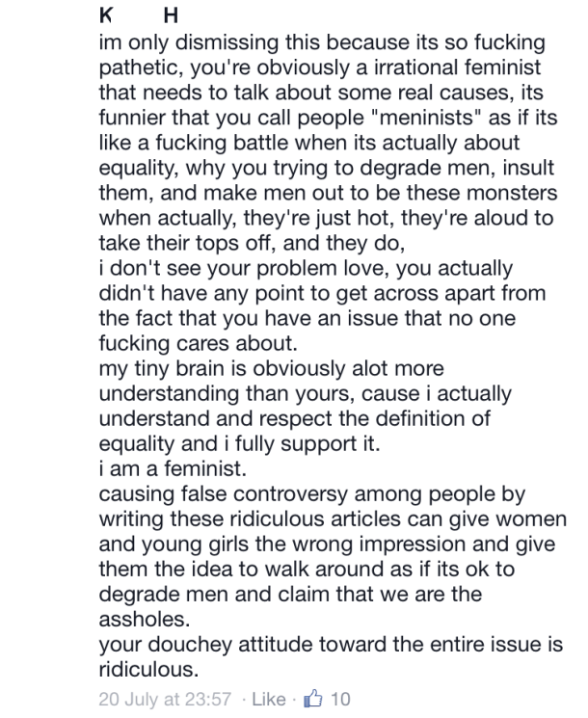Click the line "i am a feminist."
The width and height of the screenshot is (588, 718).
click(174, 468)
